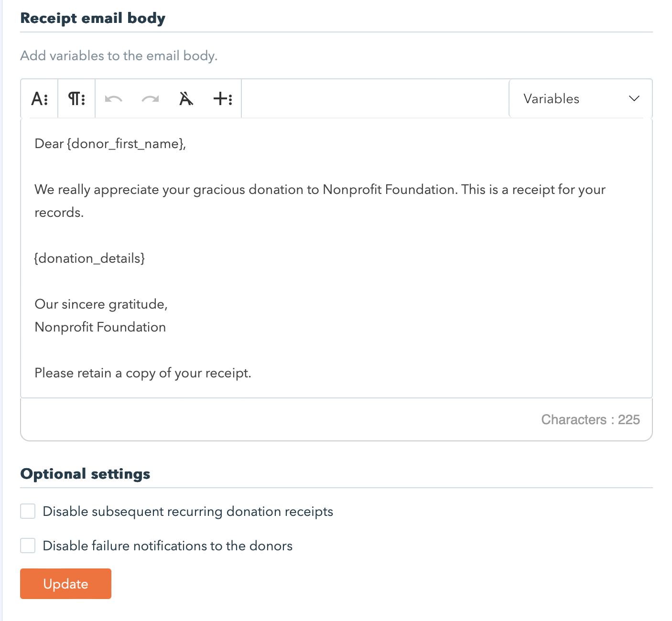Click the redo arrow in editor toolbar
Screen dimensions: 672x621
[150, 99]
